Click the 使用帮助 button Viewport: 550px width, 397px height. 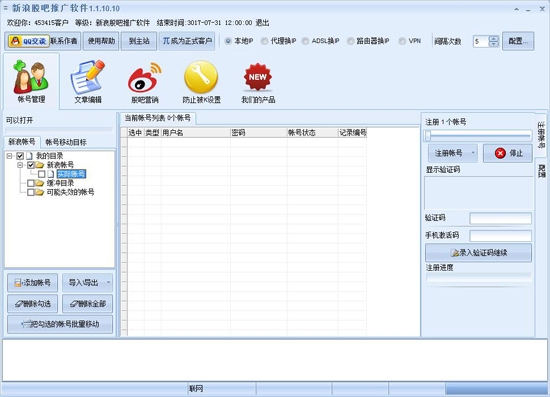coord(101,41)
